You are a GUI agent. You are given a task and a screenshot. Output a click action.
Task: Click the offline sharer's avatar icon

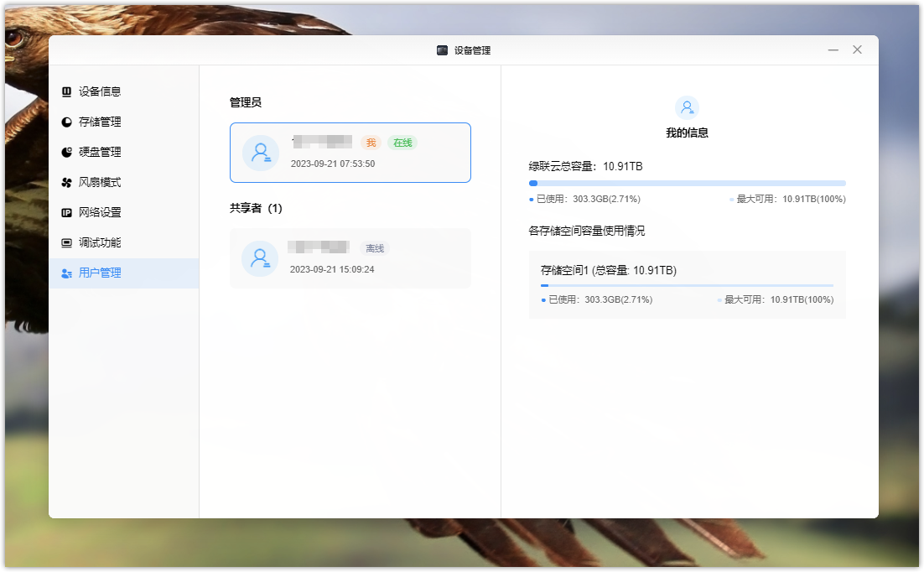pyautogui.click(x=260, y=258)
